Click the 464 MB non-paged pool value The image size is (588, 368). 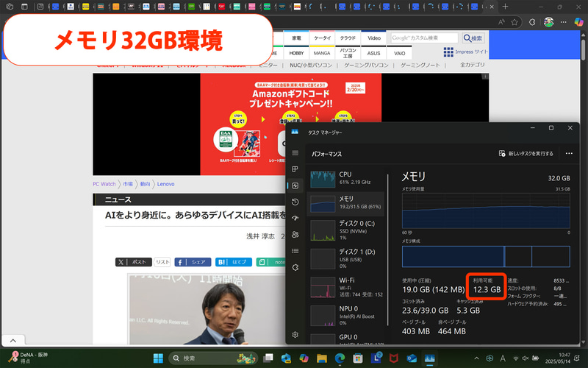pyautogui.click(x=452, y=331)
